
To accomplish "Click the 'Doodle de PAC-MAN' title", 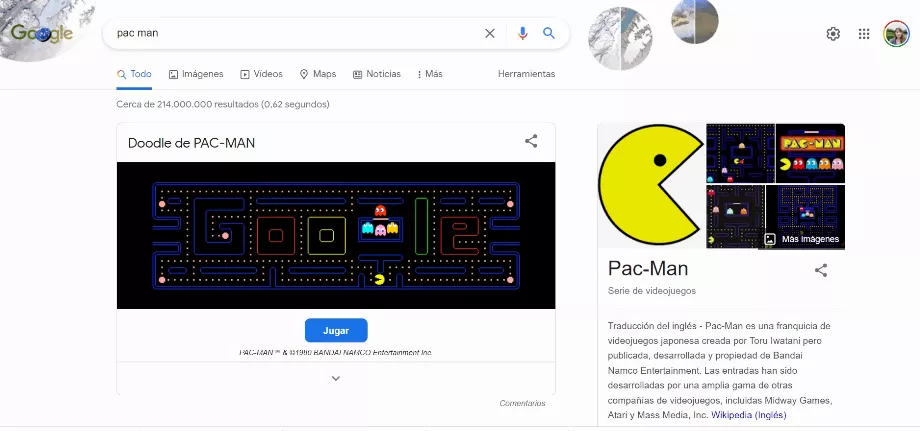I will pos(191,143).
